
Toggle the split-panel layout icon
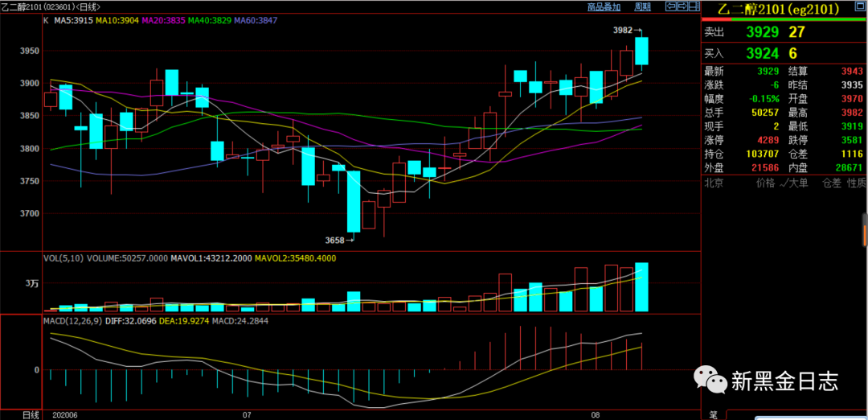(x=694, y=6)
